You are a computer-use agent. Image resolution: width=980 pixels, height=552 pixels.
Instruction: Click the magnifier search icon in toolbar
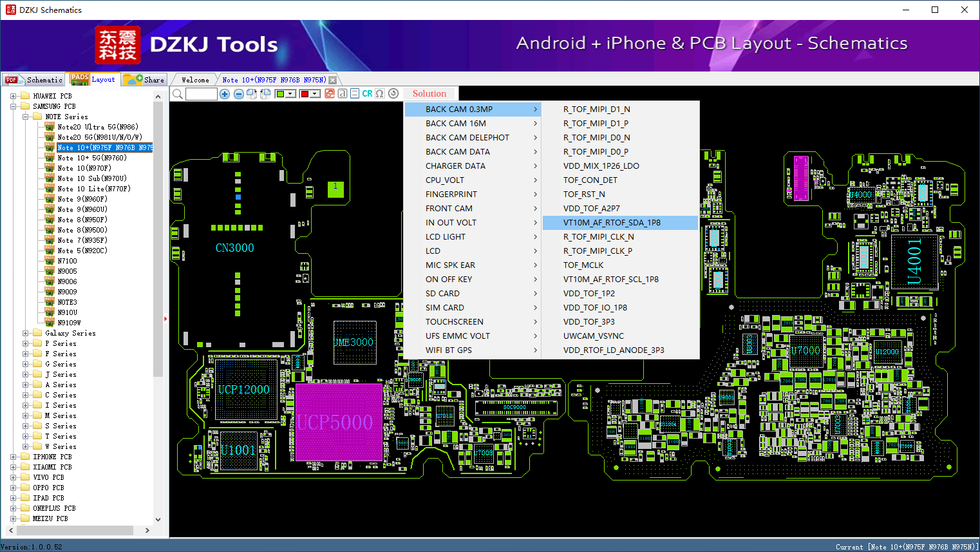tap(178, 94)
